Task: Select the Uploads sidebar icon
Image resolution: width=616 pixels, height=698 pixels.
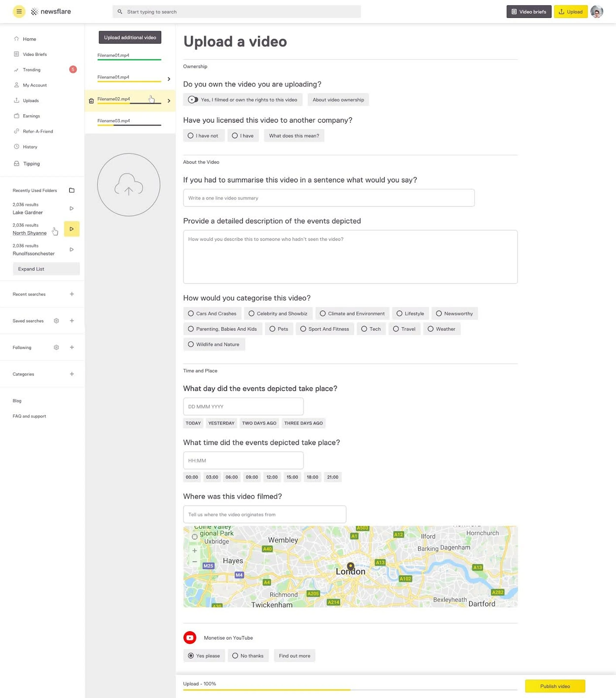Action: (17, 100)
